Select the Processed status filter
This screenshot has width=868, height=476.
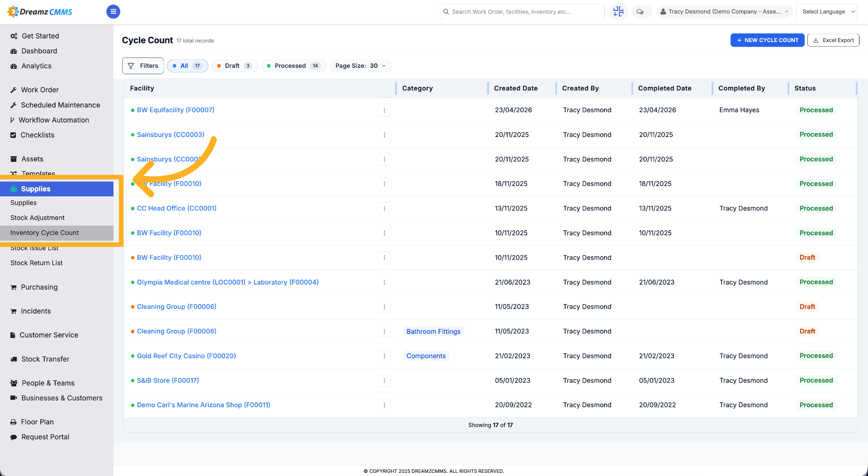294,66
